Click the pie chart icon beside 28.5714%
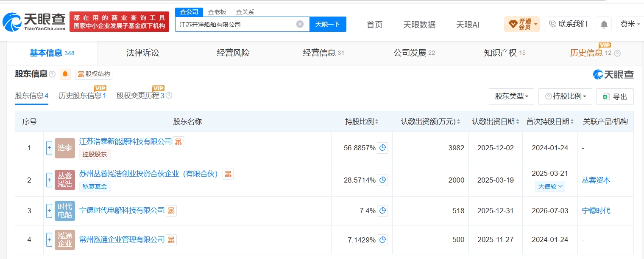Viewport: 644px width, 259px height. click(x=382, y=180)
